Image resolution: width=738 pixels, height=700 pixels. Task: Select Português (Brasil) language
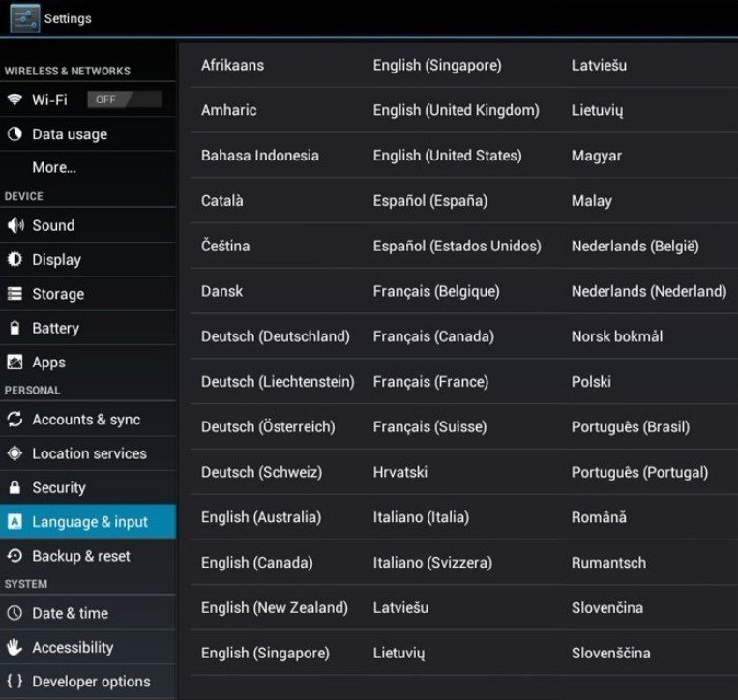pyautogui.click(x=631, y=426)
